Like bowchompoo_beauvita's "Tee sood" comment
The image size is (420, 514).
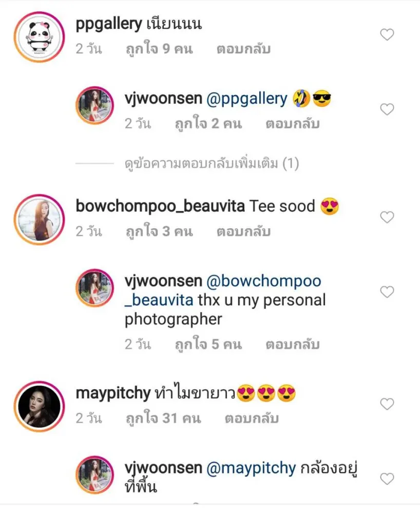[x=387, y=217]
